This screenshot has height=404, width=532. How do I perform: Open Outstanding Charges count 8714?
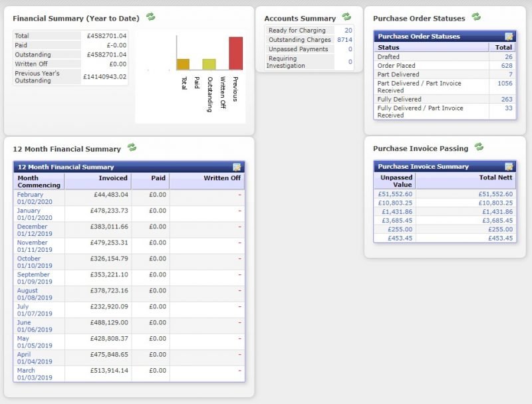pos(344,40)
